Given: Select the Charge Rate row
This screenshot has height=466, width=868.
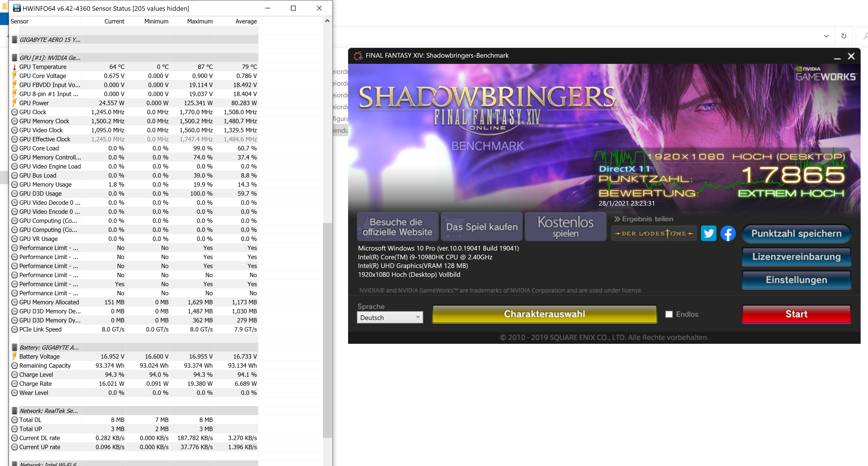Looking at the screenshot, I should [x=134, y=384].
